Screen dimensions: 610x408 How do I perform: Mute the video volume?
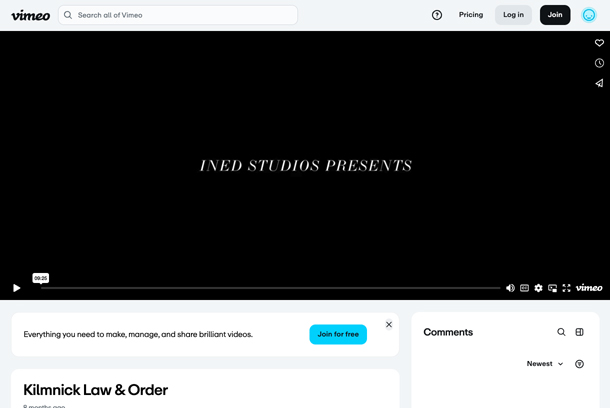coord(510,288)
